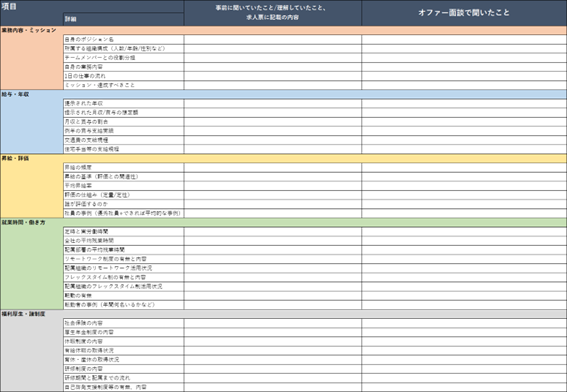Click the 昇給・評価 section header
This screenshot has width=567, height=392.
[15, 158]
